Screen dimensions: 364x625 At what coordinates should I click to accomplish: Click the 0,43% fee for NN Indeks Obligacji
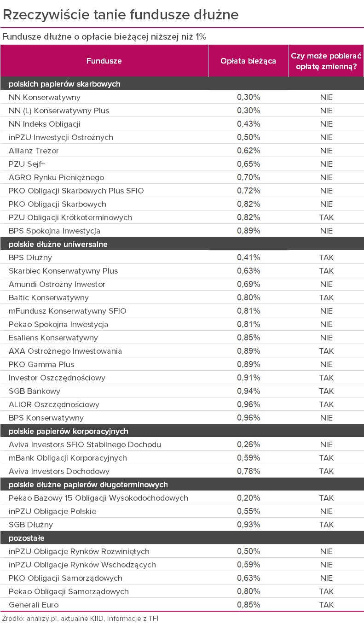coord(248,124)
